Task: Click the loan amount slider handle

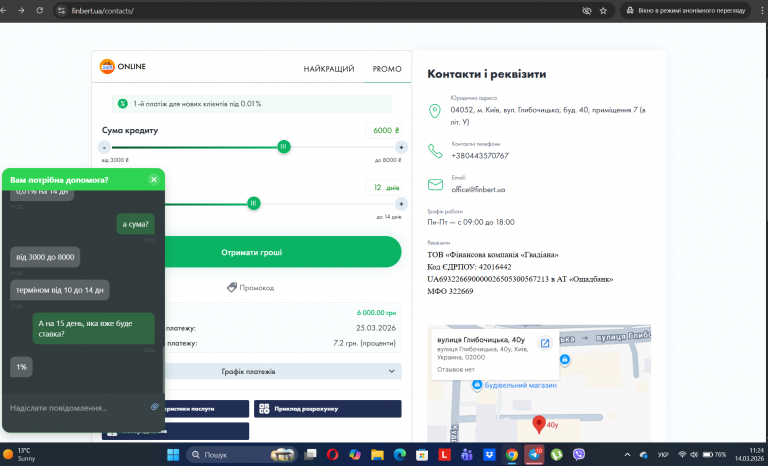Action: click(x=283, y=147)
